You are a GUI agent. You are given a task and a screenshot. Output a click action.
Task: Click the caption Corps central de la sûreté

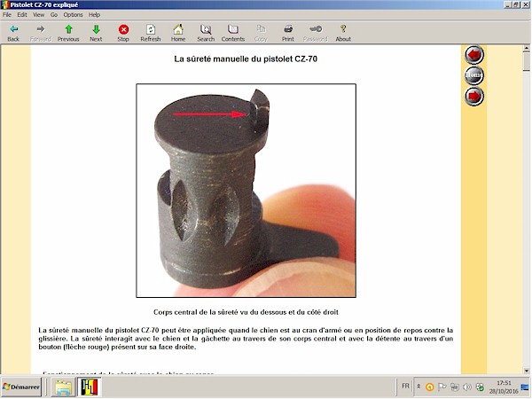tap(246, 312)
